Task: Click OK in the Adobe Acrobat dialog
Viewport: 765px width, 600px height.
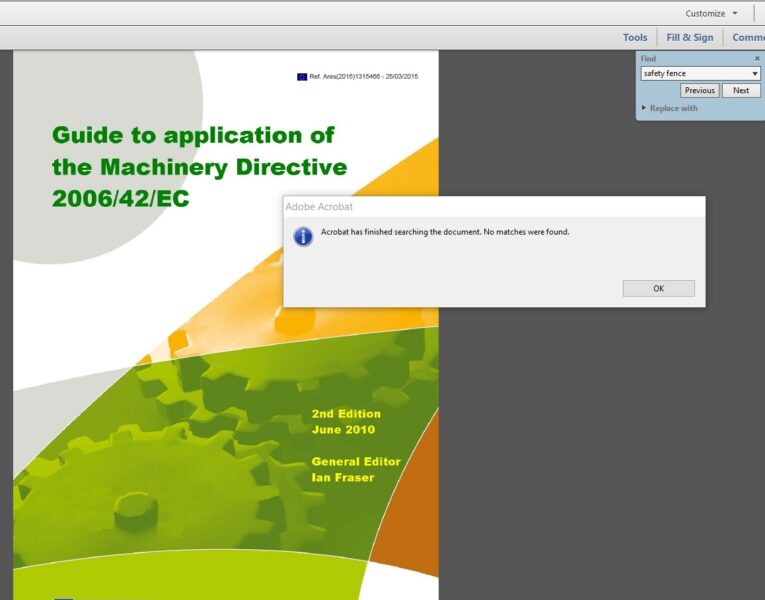Action: click(x=658, y=288)
